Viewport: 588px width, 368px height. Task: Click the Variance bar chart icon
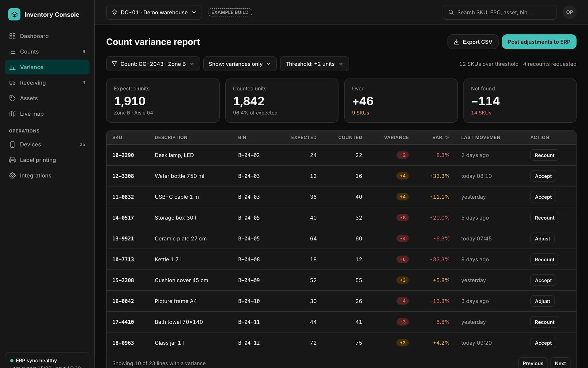click(x=12, y=67)
